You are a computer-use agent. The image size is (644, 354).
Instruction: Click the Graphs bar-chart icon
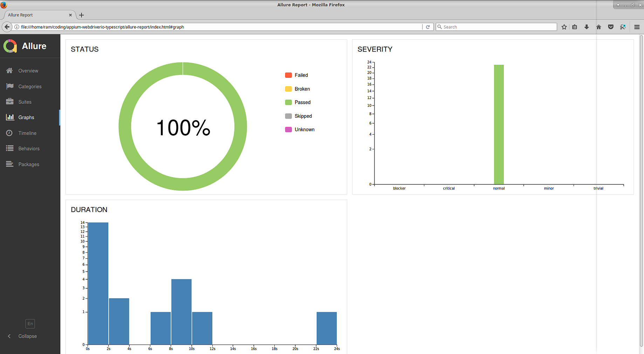pos(9,117)
